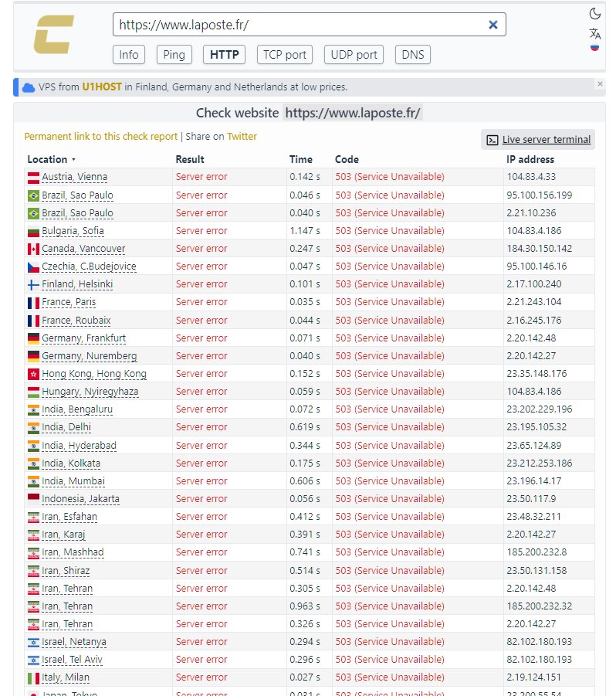Switch language via Russian flag icon
Image resolution: width=616 pixels, height=696 pixels.
pyautogui.click(x=594, y=48)
